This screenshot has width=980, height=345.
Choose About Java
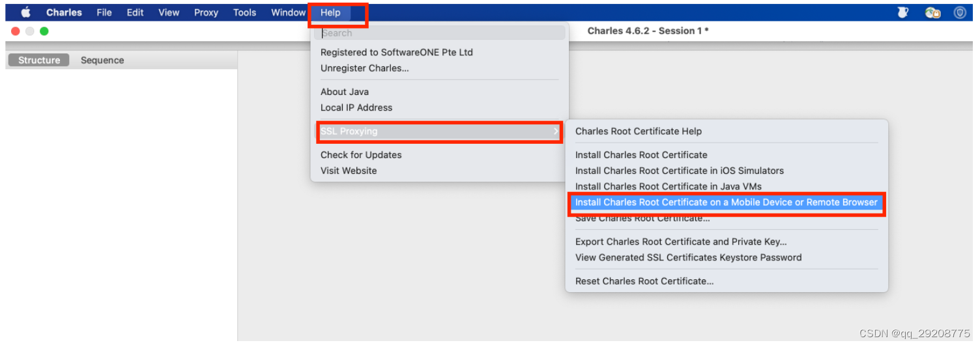345,92
